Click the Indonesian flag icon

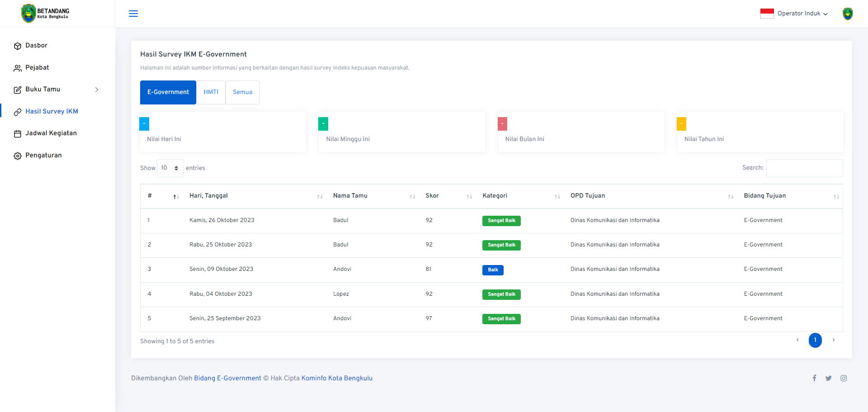[x=767, y=14]
